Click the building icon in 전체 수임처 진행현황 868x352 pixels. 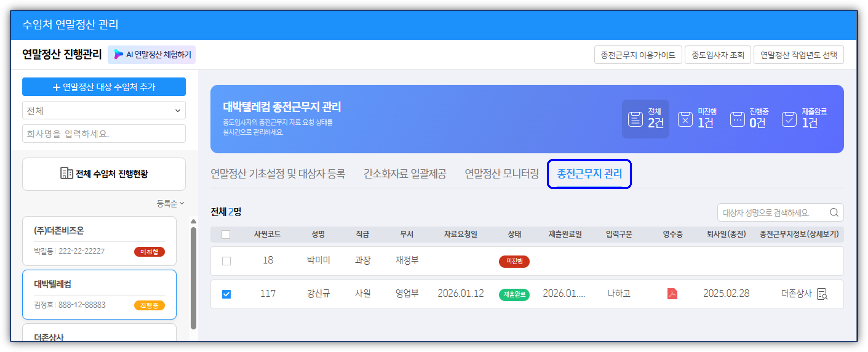point(66,173)
